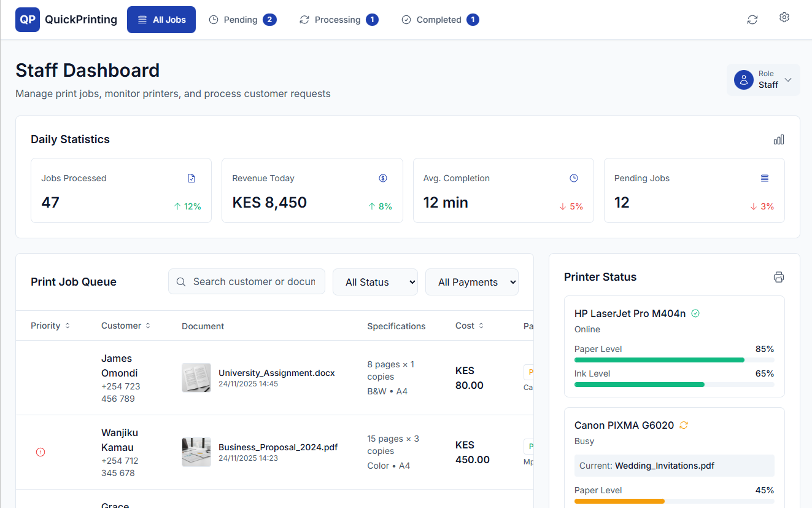Click the red urgent priority icon for Wanjiku
812x508 pixels.
[x=41, y=452]
